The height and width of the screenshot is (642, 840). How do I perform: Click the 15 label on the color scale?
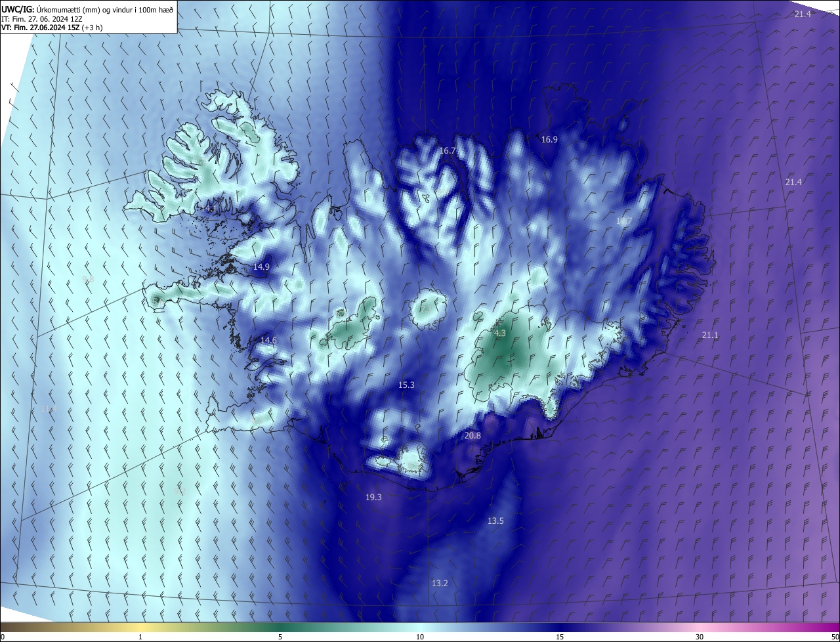coord(560,637)
